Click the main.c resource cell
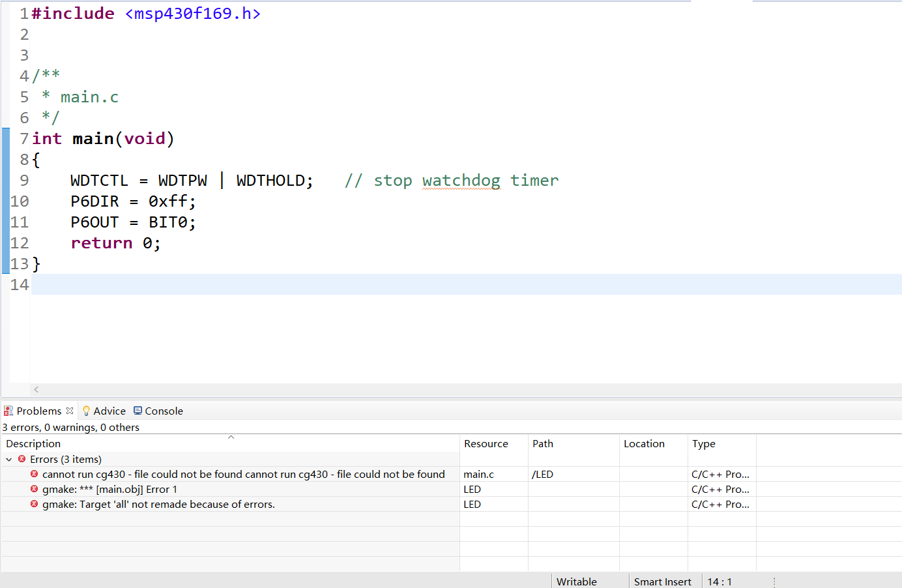 479,475
